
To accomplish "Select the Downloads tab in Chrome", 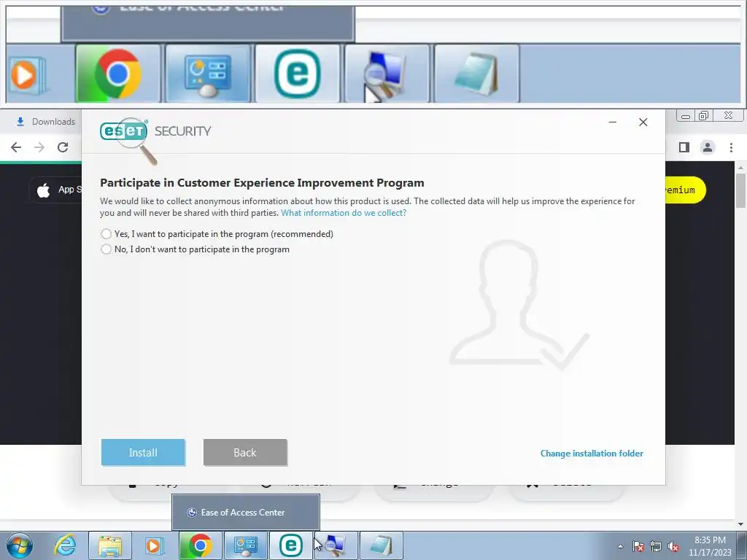I will click(46, 122).
